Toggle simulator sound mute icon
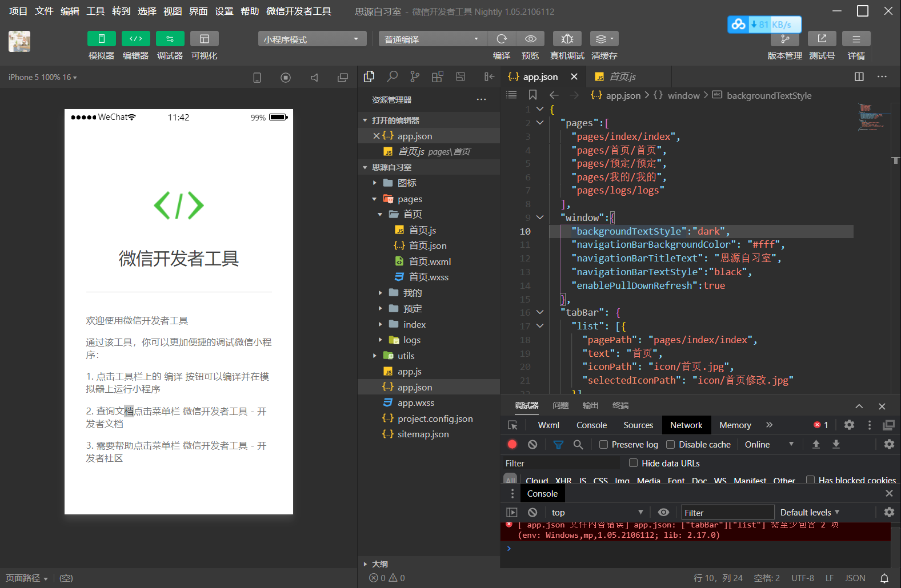This screenshot has width=901, height=588. pyautogui.click(x=314, y=78)
